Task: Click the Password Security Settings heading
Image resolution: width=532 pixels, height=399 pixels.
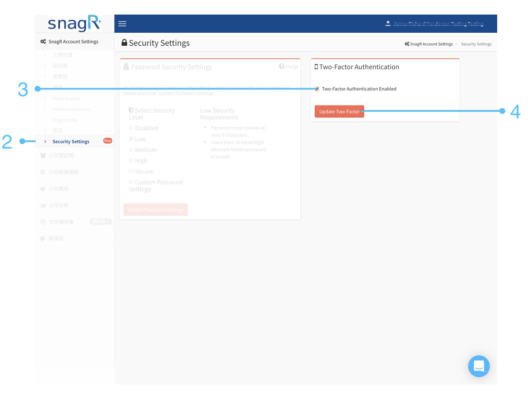Action: tap(171, 67)
